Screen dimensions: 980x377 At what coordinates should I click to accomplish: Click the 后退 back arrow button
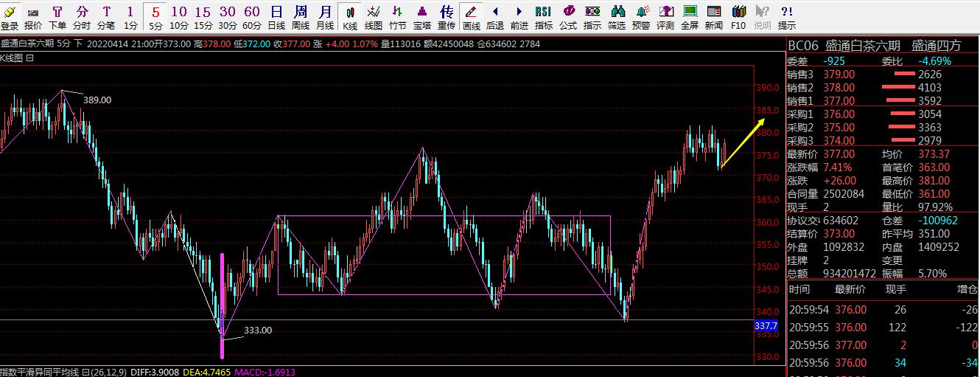pyautogui.click(x=495, y=17)
